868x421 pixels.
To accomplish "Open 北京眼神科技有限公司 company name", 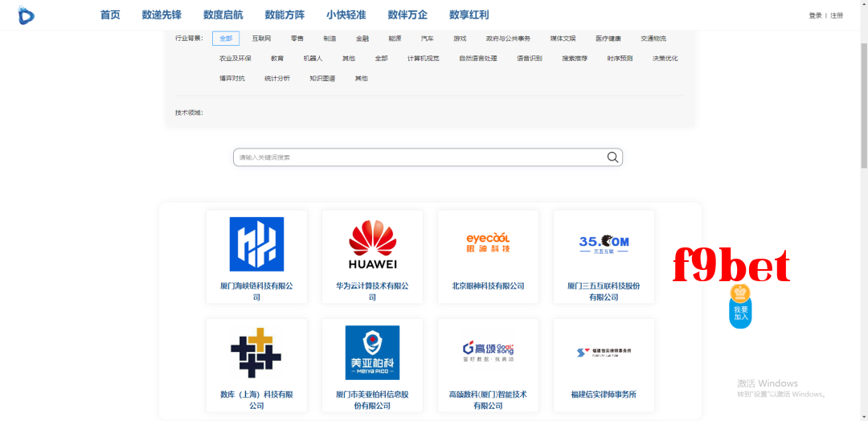I will click(488, 286).
